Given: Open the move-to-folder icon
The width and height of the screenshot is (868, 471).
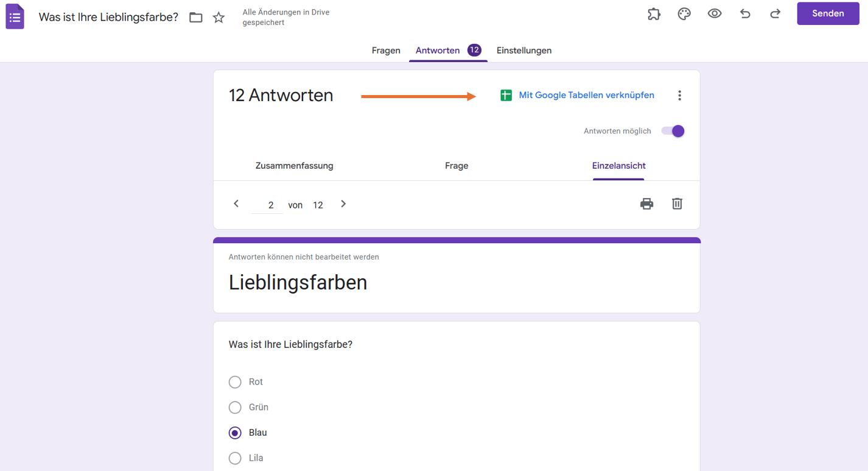Looking at the screenshot, I should click(x=195, y=17).
